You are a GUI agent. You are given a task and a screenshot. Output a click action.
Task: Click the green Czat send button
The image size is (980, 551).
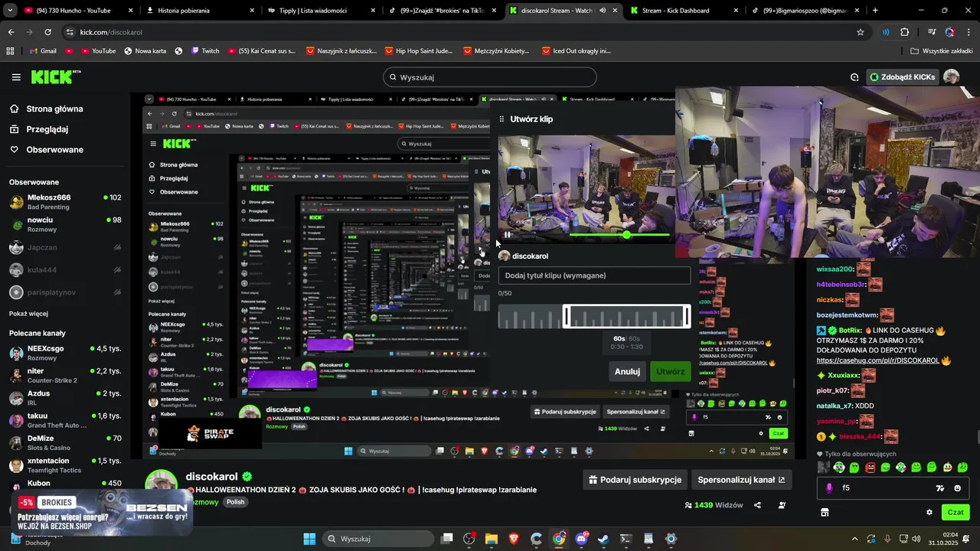pyautogui.click(x=956, y=512)
